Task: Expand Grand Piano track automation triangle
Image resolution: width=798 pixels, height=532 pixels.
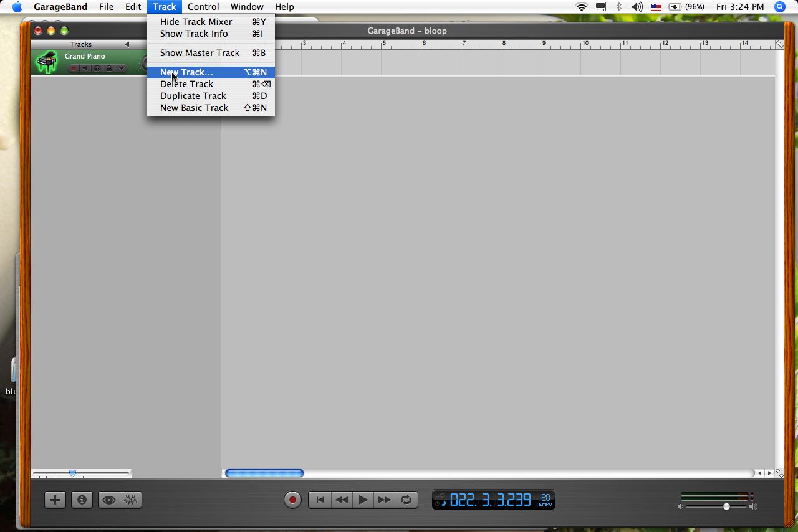Action: 121,69
